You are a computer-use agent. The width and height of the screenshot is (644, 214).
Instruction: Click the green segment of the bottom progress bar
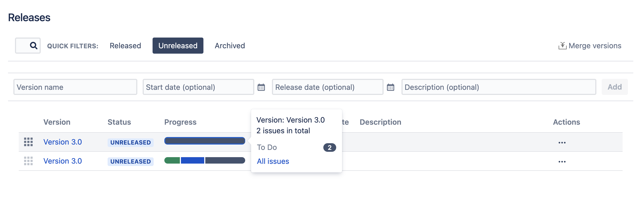(x=172, y=160)
